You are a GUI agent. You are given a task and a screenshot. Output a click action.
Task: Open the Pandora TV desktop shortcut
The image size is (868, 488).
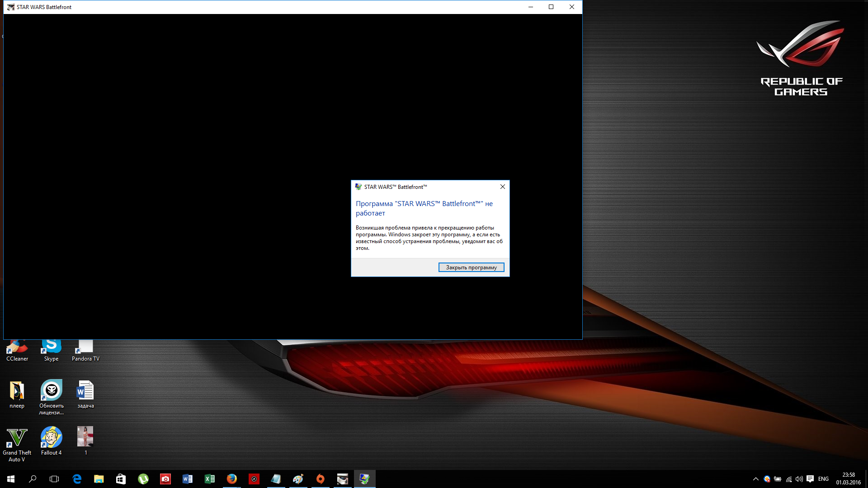[85, 351]
